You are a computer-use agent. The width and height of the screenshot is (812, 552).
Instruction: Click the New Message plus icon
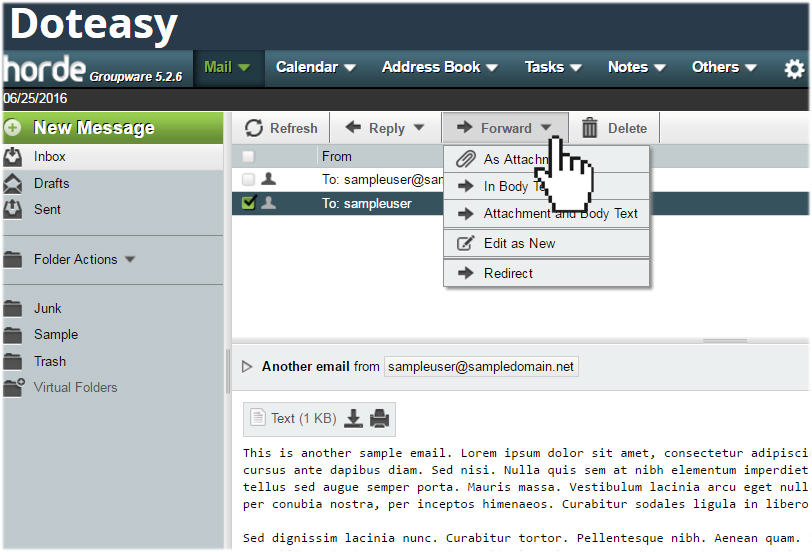(12, 127)
